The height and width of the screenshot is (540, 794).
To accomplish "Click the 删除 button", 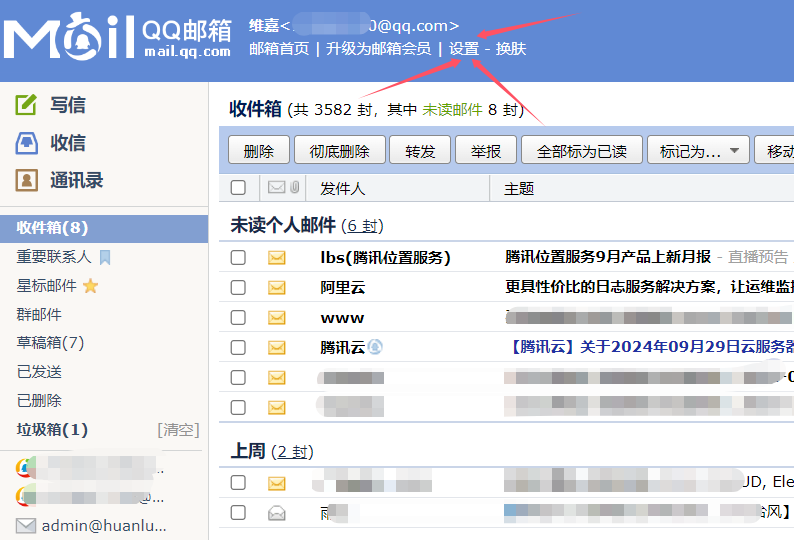I will pyautogui.click(x=259, y=150).
